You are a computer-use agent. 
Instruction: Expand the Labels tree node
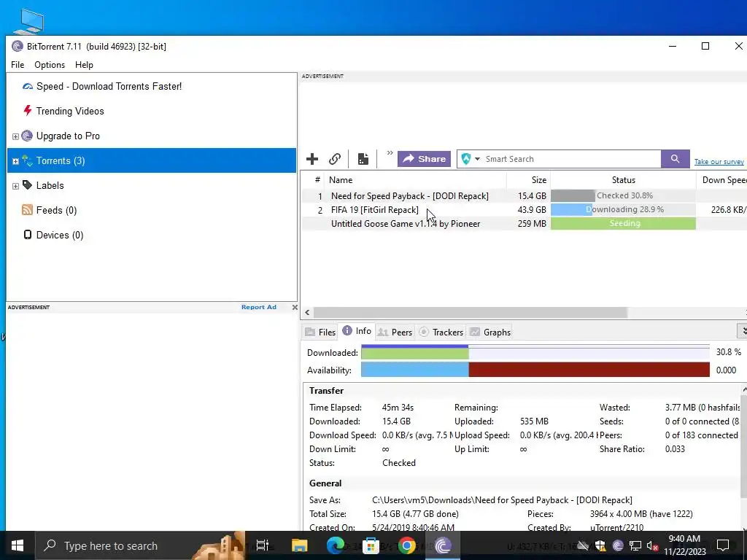click(x=15, y=186)
